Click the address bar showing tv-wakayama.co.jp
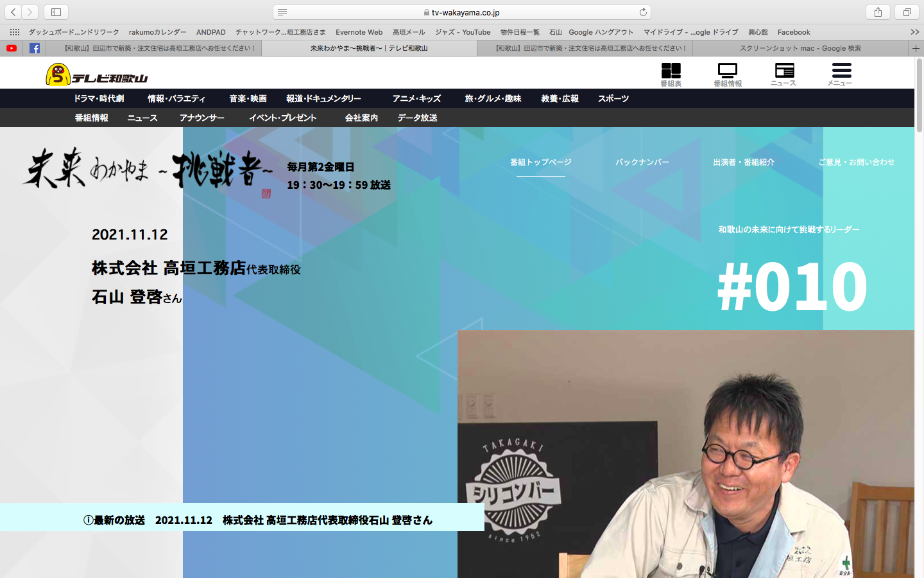 [x=462, y=12]
